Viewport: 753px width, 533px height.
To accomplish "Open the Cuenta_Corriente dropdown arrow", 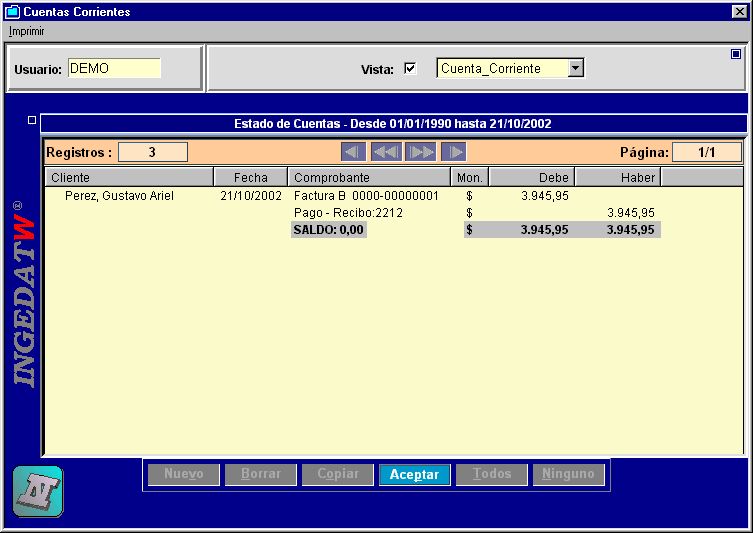I will coord(575,68).
